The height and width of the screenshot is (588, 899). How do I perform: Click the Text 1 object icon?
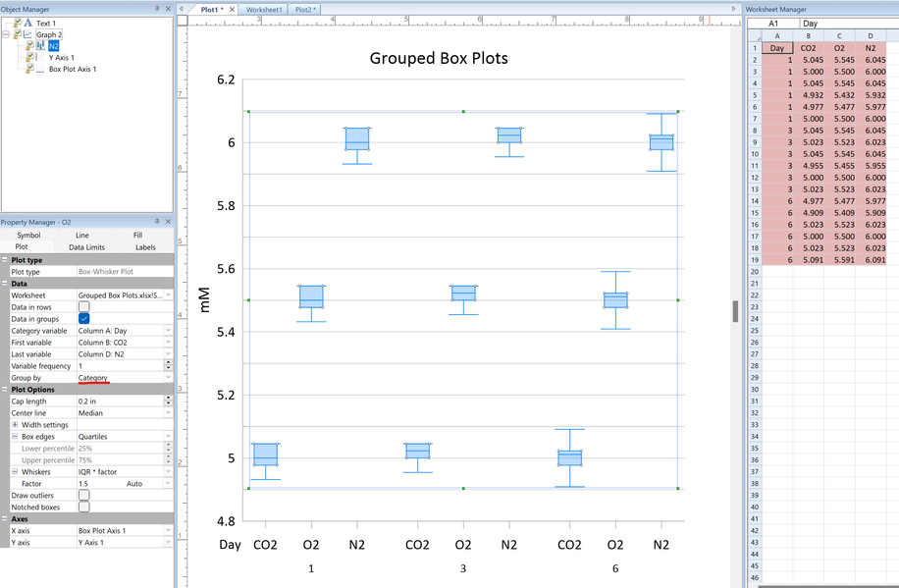[28, 23]
